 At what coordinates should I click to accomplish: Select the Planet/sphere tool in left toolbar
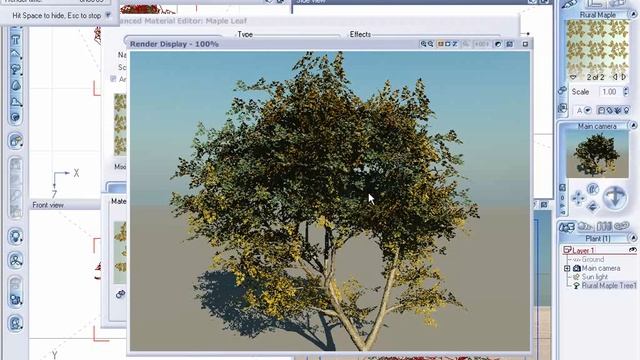coord(16,118)
